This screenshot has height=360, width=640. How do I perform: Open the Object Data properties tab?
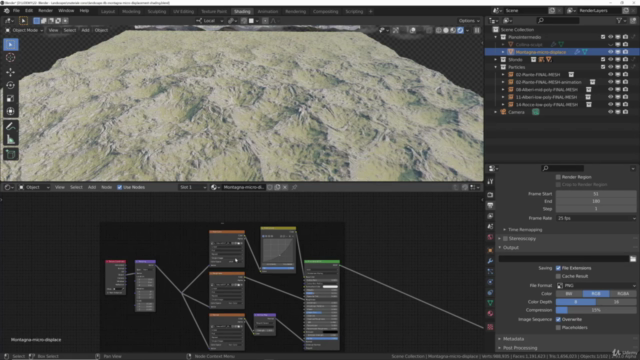click(x=490, y=303)
